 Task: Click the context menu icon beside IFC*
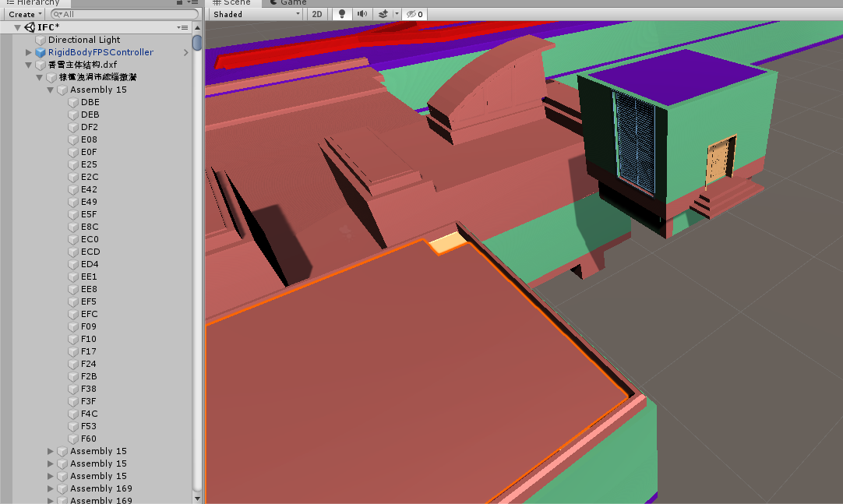click(182, 26)
